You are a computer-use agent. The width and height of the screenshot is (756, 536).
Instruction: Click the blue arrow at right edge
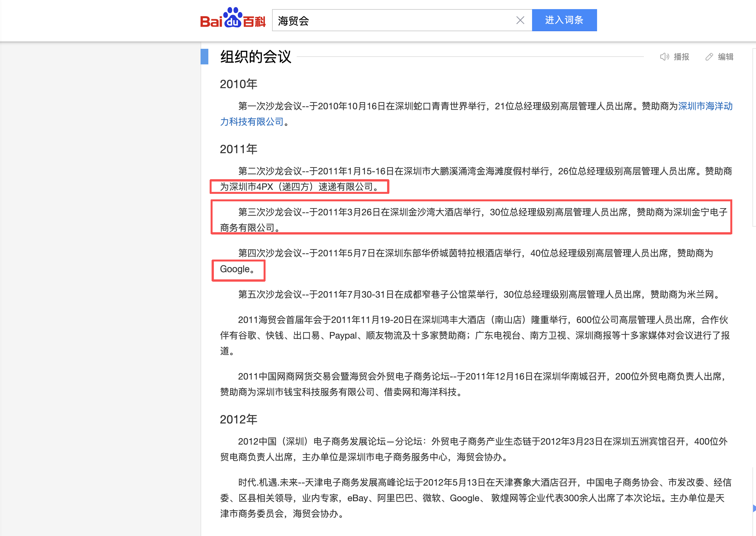click(x=754, y=508)
